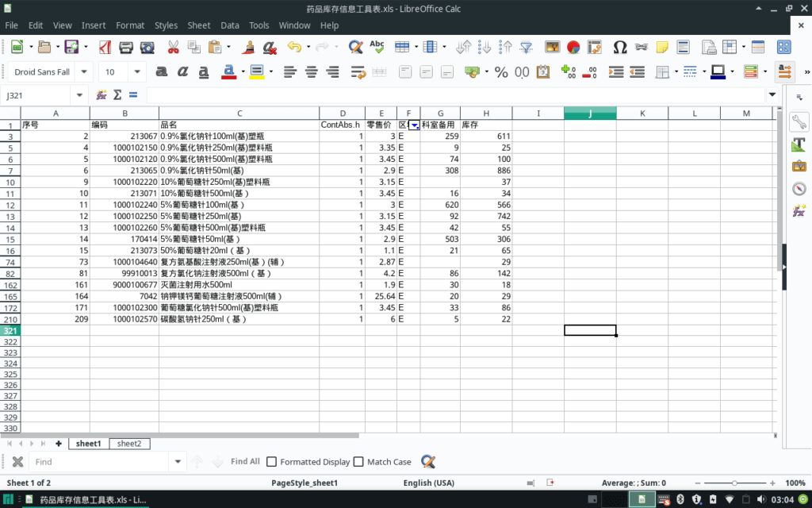Screen dimensions: 812x508
Task: Click the Insert Chart icon
Action: point(573,48)
